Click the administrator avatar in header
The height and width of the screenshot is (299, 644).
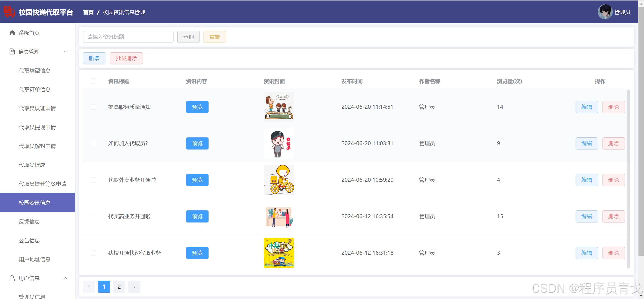pyautogui.click(x=605, y=12)
